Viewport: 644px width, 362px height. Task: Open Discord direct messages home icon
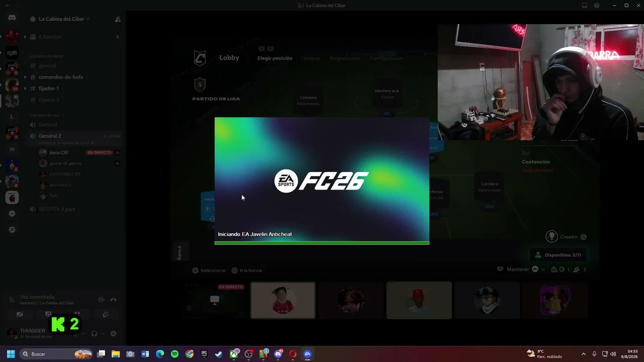(x=12, y=18)
